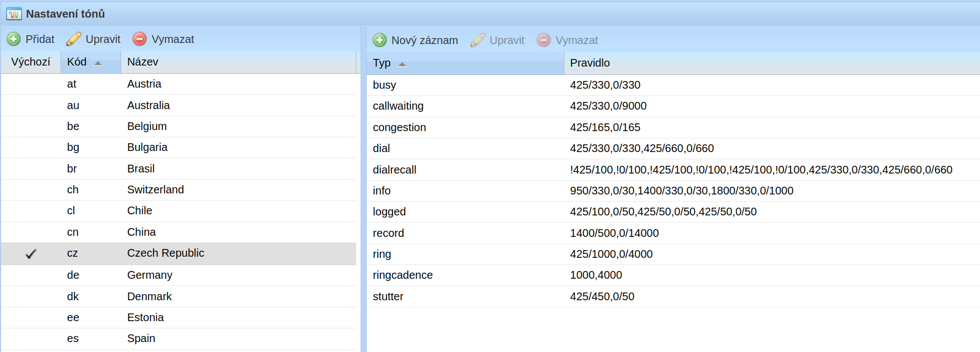The image size is (980, 352).
Task: Select the China row
Action: point(179,232)
